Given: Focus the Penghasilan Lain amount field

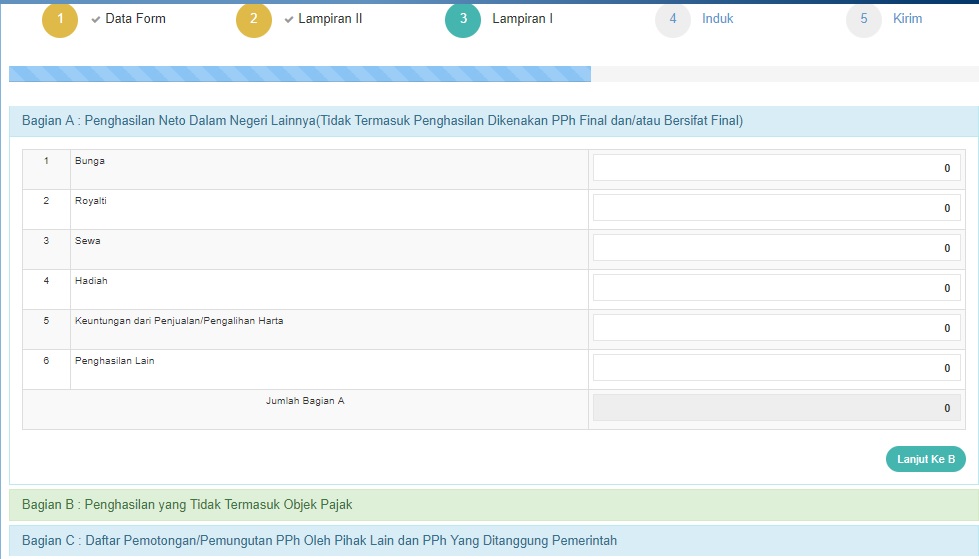Looking at the screenshot, I should click(x=776, y=368).
